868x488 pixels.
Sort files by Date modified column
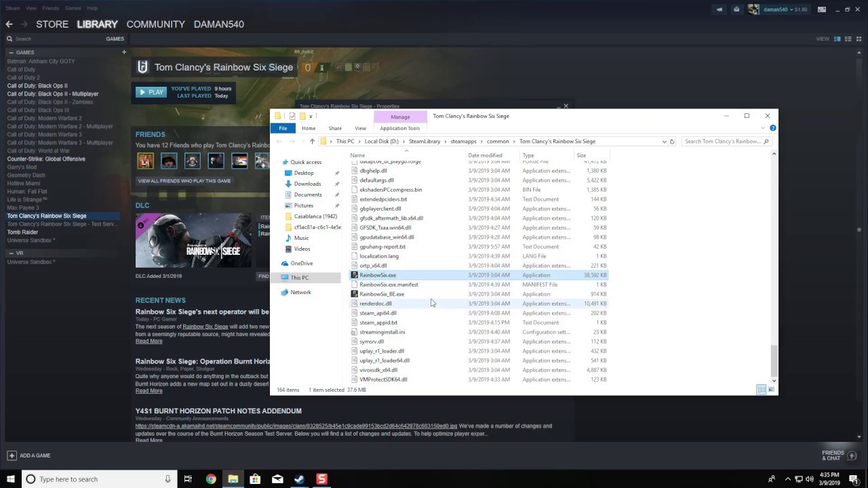coord(486,155)
